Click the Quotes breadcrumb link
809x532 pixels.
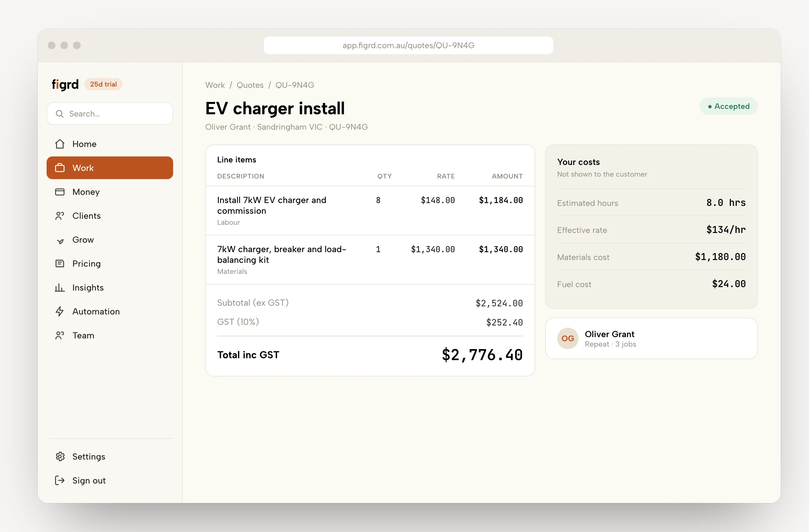tap(250, 85)
